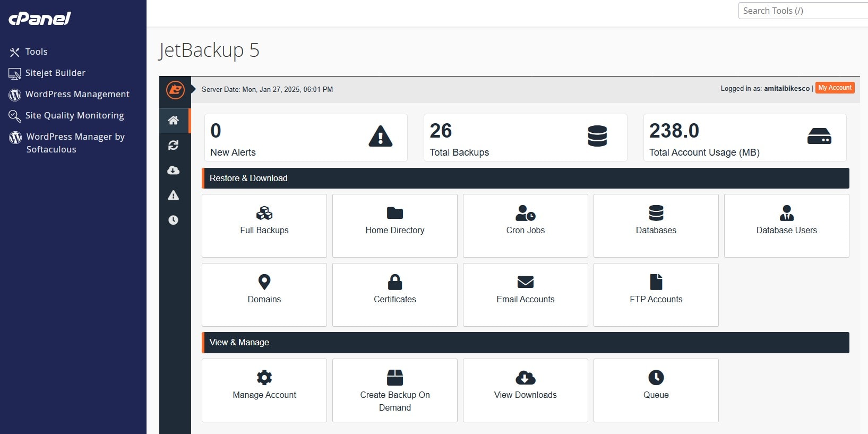Open the Total Account Usage card
This screenshot has width=868, height=434.
pyautogui.click(x=745, y=138)
